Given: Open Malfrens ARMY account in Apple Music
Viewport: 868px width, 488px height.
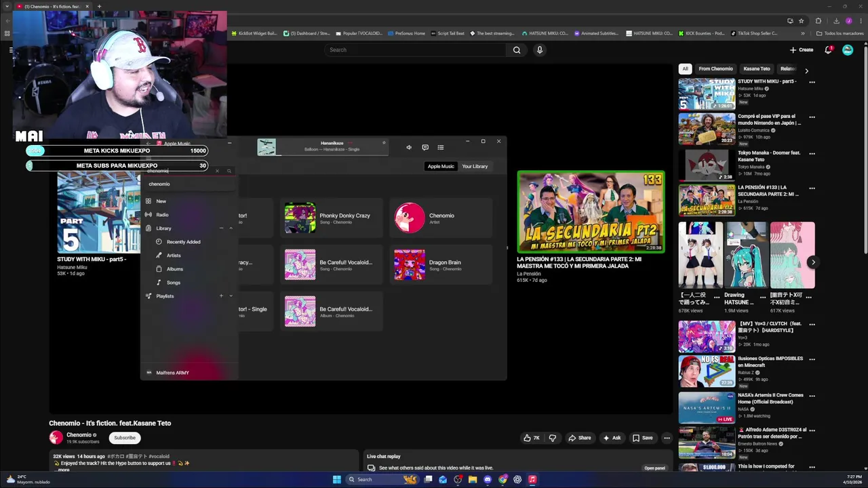Looking at the screenshot, I should (190, 373).
